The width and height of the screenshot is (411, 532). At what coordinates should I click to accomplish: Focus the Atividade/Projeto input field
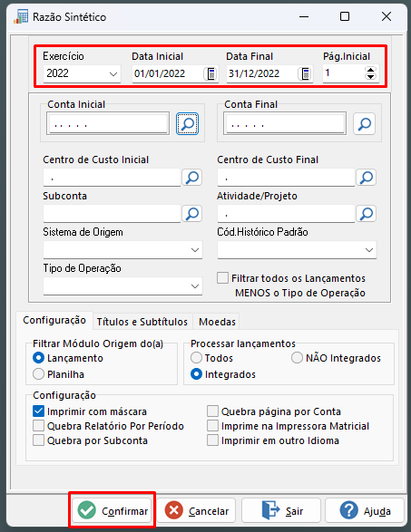[286, 213]
